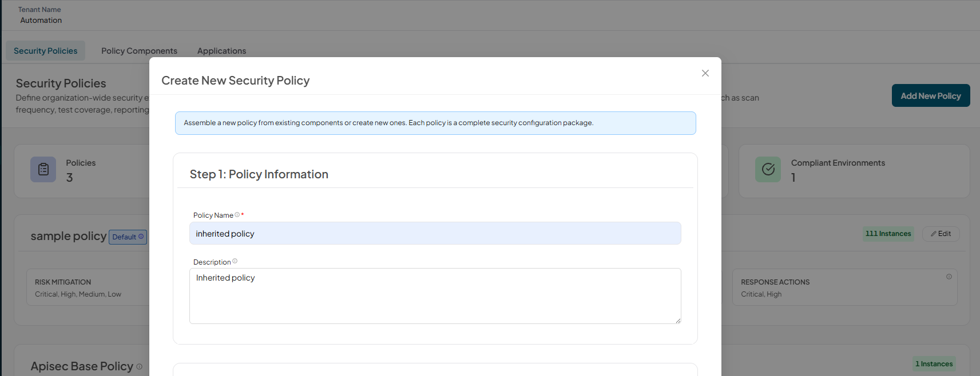Viewport: 980px width, 376px height.
Task: Click the Description textarea resize handle
Action: 678,321
